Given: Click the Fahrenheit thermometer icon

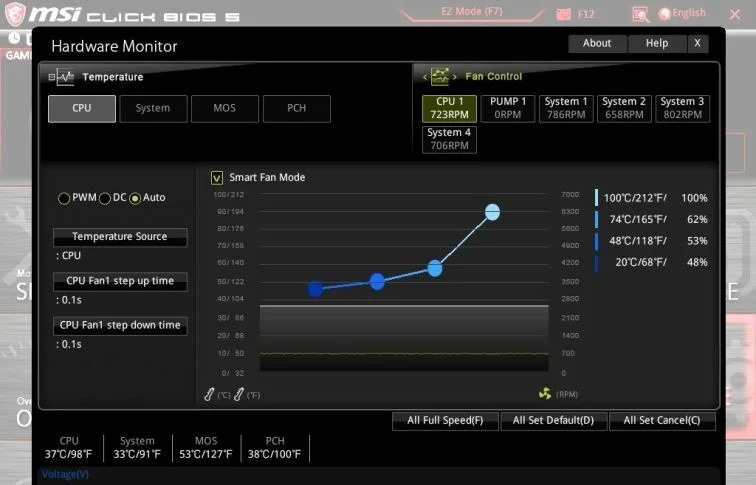Looking at the screenshot, I should click(239, 395).
